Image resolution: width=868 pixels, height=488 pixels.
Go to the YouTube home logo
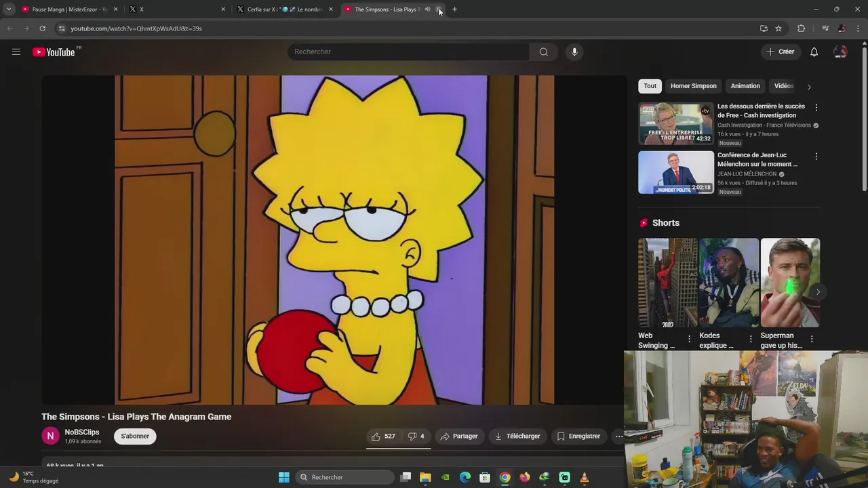pos(54,52)
